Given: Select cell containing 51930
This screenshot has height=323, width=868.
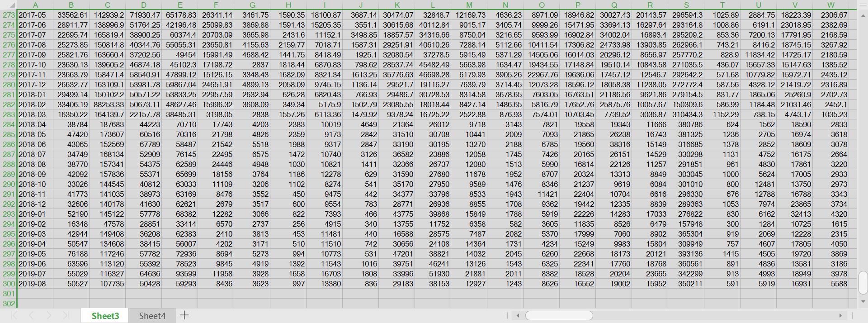Looking at the screenshot, I should point(433,274).
